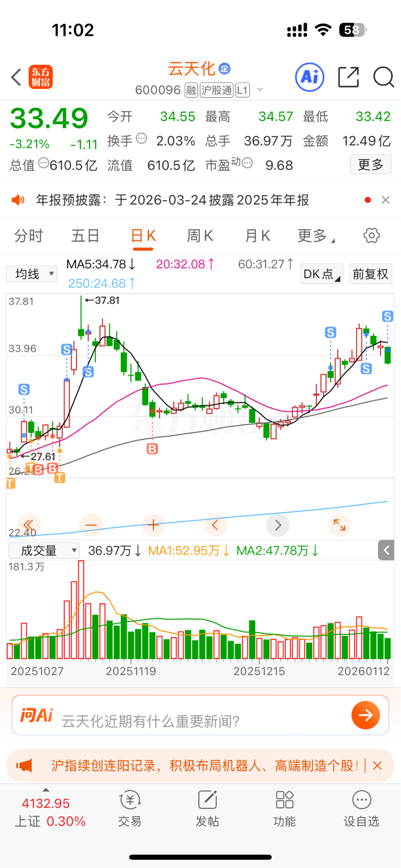This screenshot has height=868, width=401.
Task: Tap 设自选 to add watchlist
Action: point(361,809)
